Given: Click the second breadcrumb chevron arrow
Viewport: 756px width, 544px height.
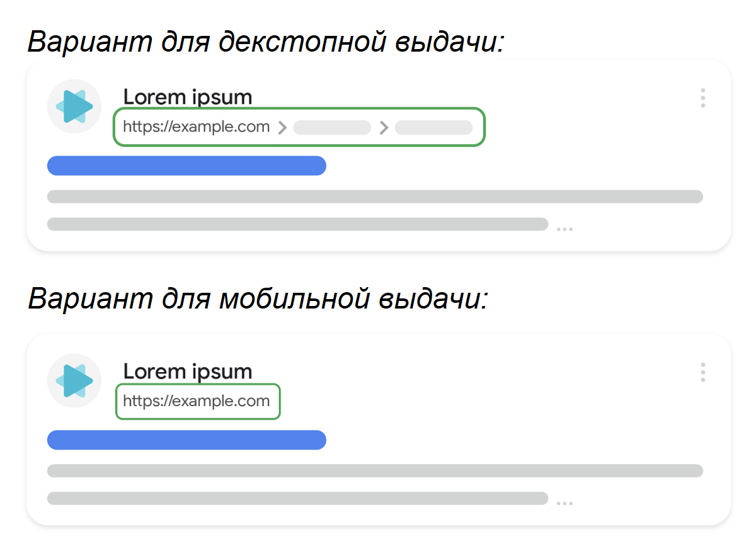Looking at the screenshot, I should 384,128.
